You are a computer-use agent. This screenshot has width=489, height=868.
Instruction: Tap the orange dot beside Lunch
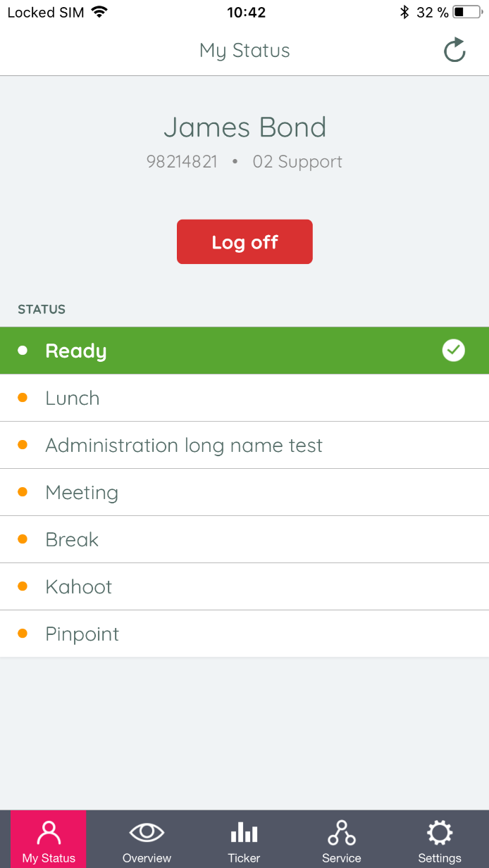click(23, 398)
